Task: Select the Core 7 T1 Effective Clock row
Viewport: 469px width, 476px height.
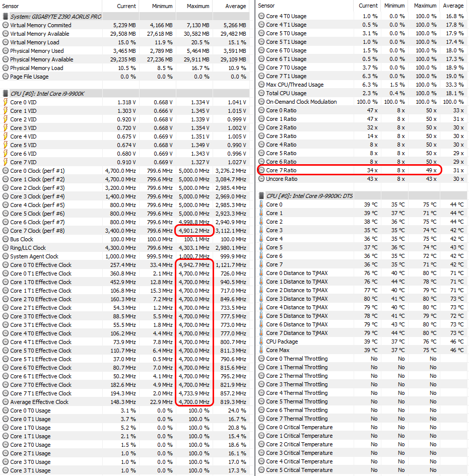Action: (125, 393)
